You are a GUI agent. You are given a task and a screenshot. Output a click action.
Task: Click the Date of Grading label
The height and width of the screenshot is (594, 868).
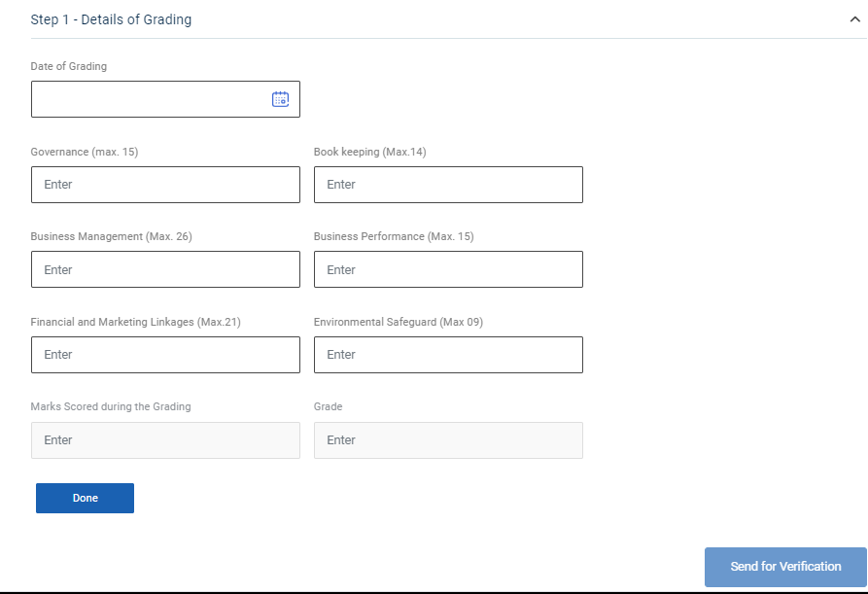[69, 66]
